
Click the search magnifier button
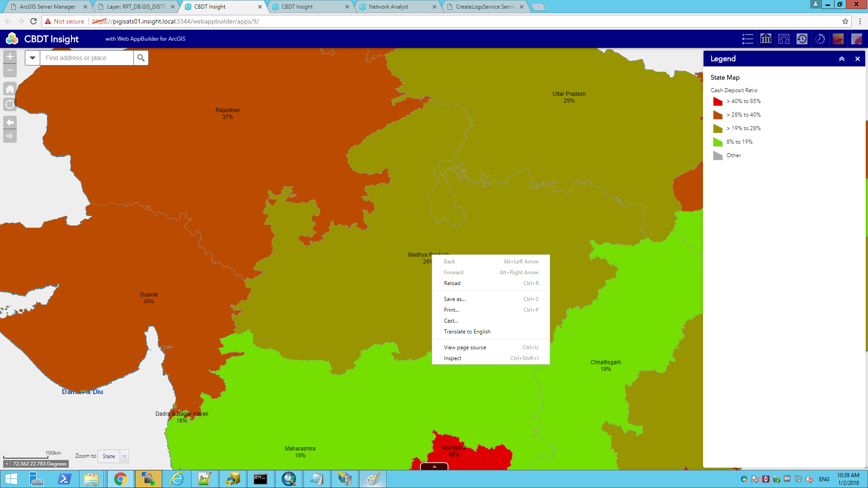point(141,58)
